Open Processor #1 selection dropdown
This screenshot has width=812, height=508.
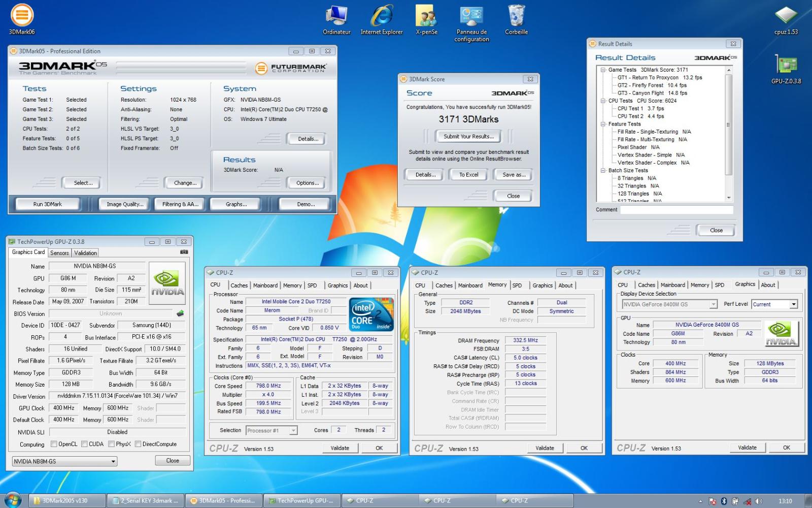[272, 430]
